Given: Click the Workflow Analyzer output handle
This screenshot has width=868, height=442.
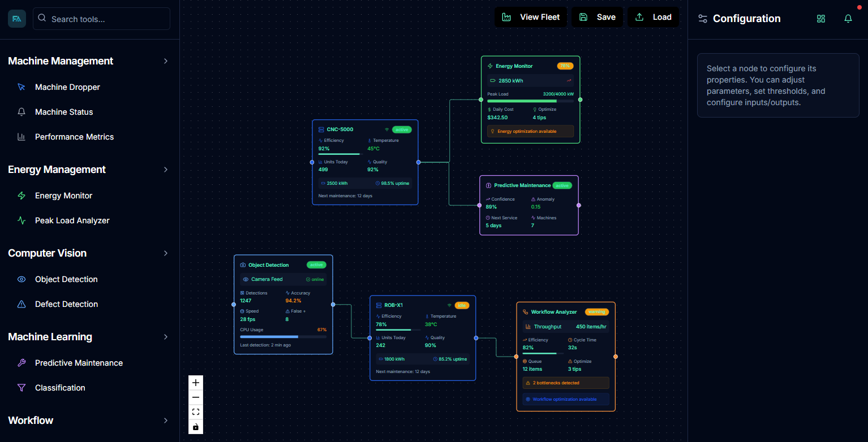Looking at the screenshot, I should coord(616,357).
